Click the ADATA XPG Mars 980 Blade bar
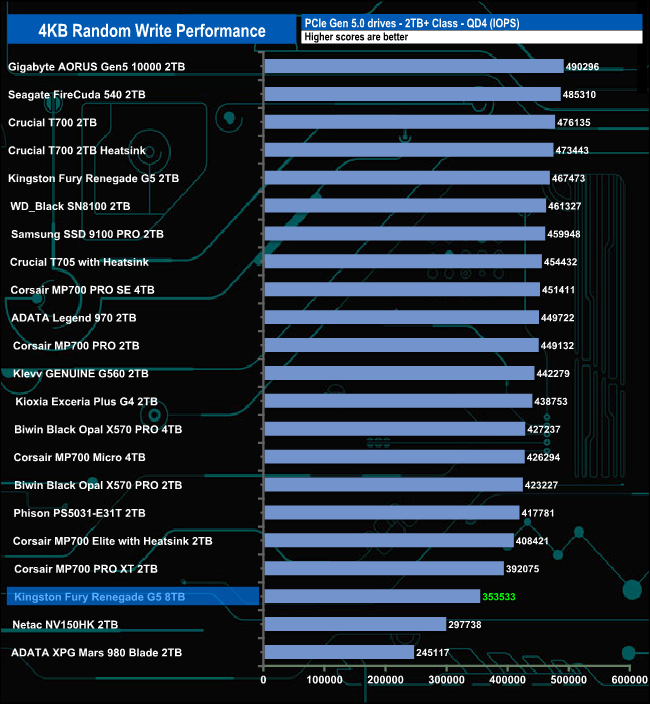Screen dimensions: 650x704 [339, 652]
